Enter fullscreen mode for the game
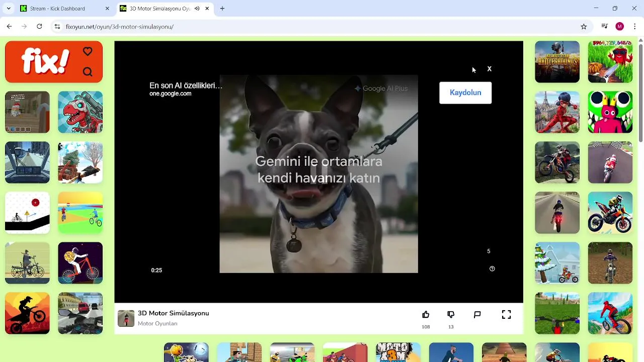Image resolution: width=644 pixels, height=362 pixels. (x=507, y=315)
